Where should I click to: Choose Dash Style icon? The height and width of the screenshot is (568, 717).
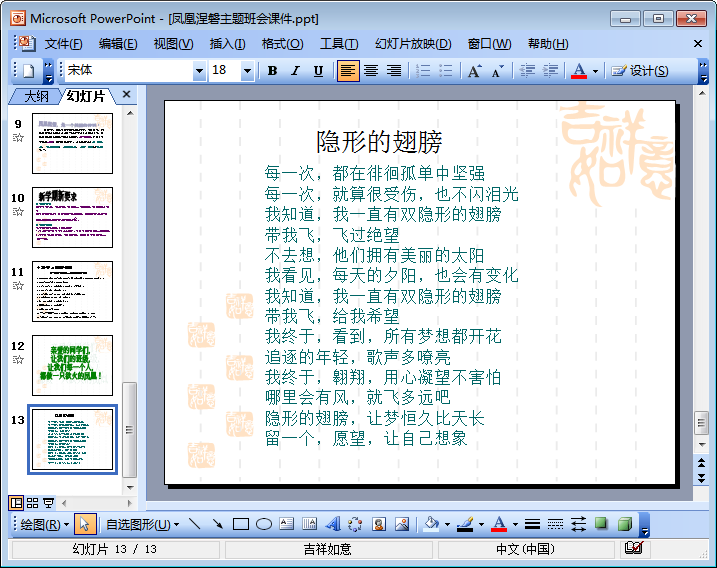pyautogui.click(x=555, y=524)
